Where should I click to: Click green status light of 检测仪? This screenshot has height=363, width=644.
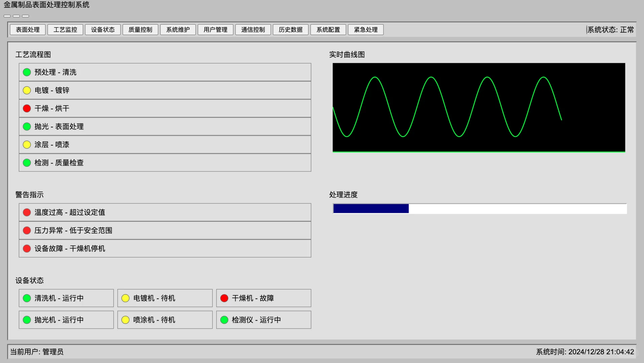tap(224, 320)
